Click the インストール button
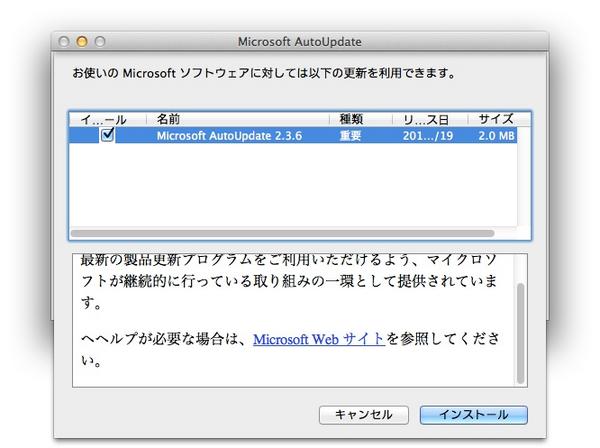Screen dimensions: 600x448 click(x=473, y=415)
